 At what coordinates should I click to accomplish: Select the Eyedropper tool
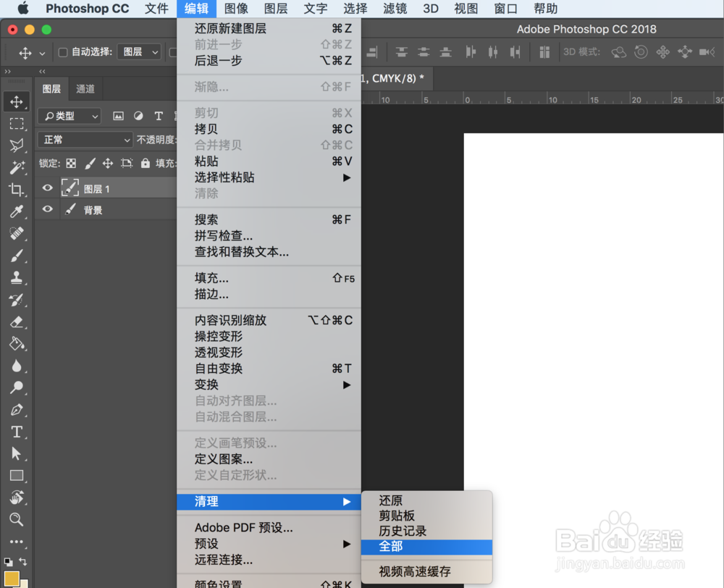17,211
